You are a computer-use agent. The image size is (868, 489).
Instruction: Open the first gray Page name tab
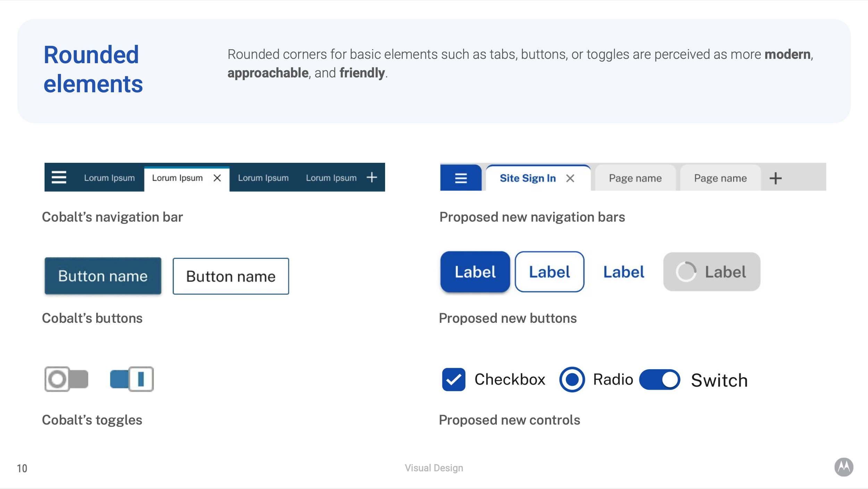point(635,178)
